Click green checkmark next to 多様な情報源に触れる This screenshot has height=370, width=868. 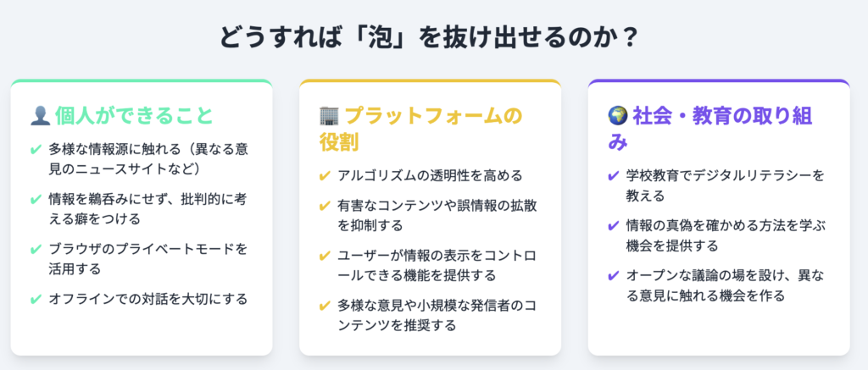click(36, 149)
